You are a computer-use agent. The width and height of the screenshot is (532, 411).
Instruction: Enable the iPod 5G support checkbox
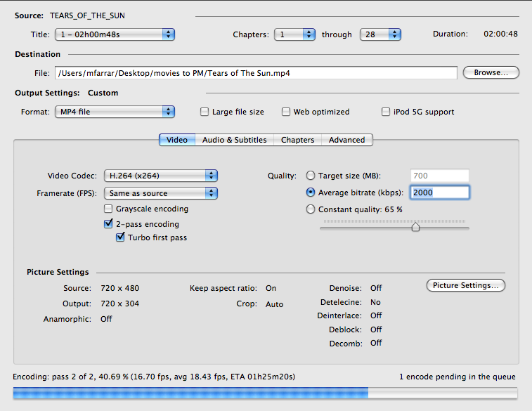(x=386, y=112)
